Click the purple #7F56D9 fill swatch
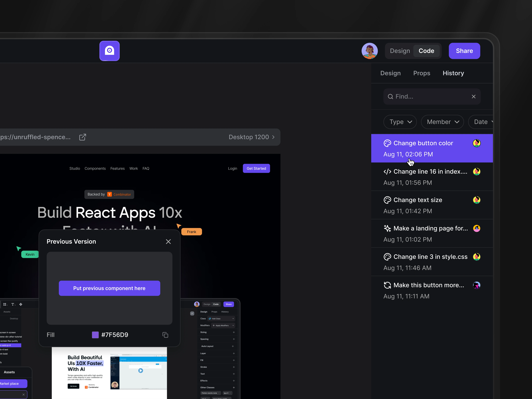 click(95, 335)
